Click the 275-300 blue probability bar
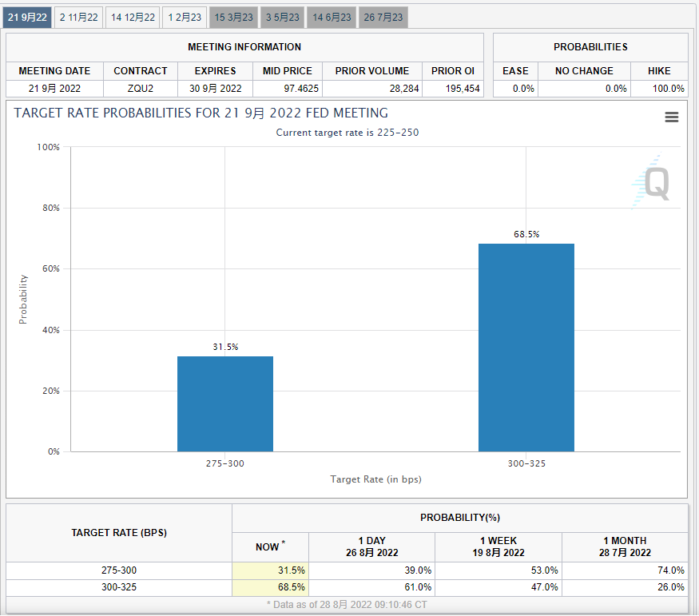 225,403
